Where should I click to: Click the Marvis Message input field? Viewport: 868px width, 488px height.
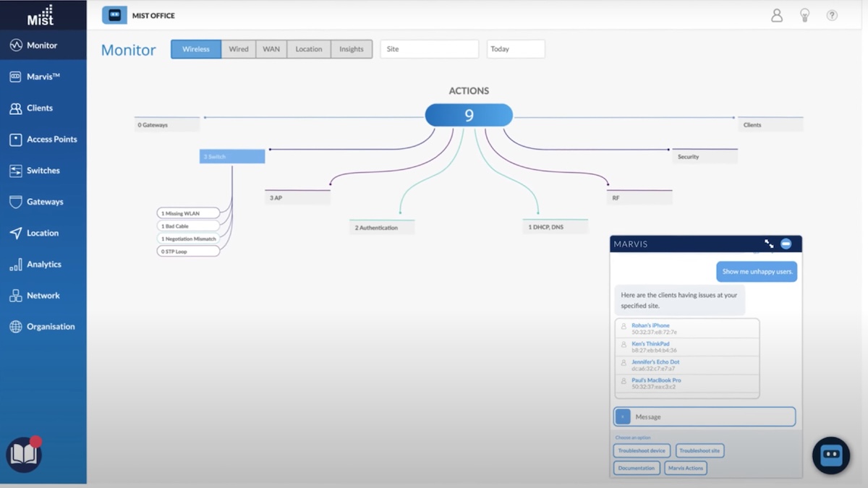[x=705, y=417]
